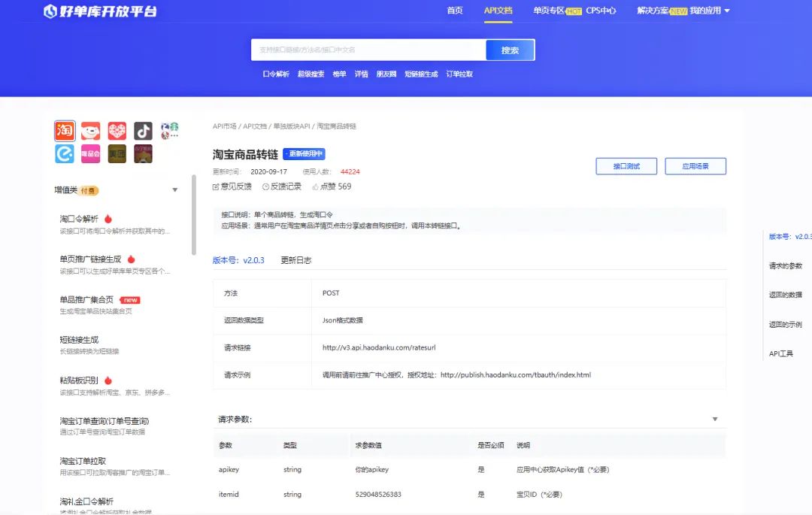Click the request URL v3.api.haodanku.com/ratesurl
Image resolution: width=812 pixels, height=515 pixels.
click(379, 348)
